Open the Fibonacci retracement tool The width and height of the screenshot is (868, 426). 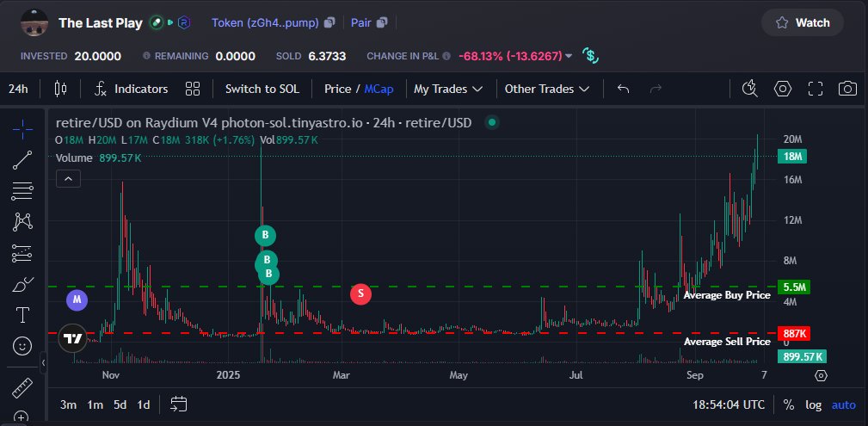(x=22, y=191)
